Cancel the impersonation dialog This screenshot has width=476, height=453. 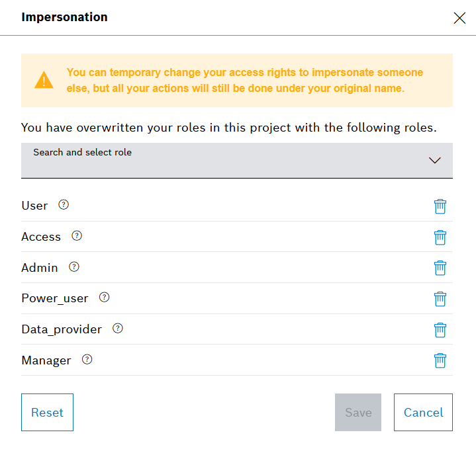(x=423, y=412)
